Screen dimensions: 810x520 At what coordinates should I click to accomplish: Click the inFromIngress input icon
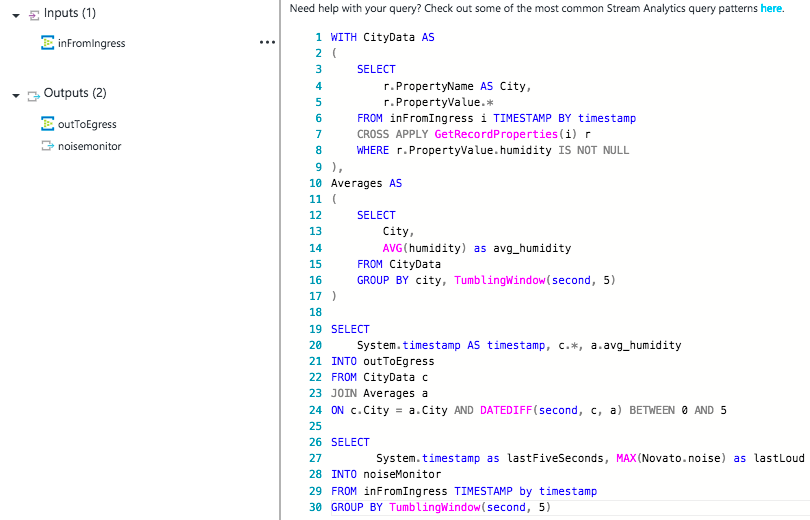48,43
